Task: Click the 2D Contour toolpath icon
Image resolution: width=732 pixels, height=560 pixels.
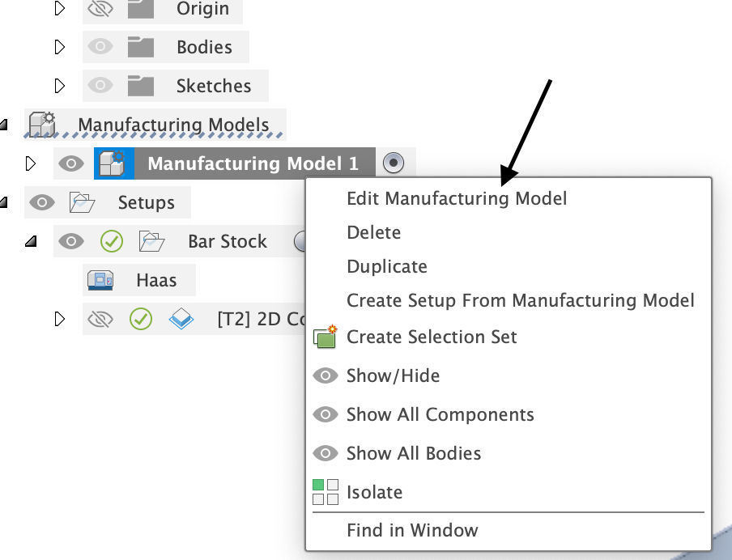Action: click(x=181, y=318)
